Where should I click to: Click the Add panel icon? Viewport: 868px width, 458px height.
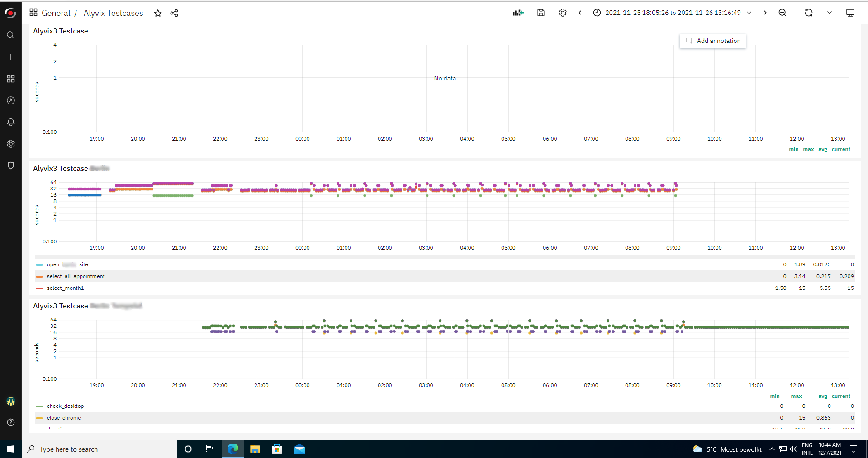pos(518,13)
